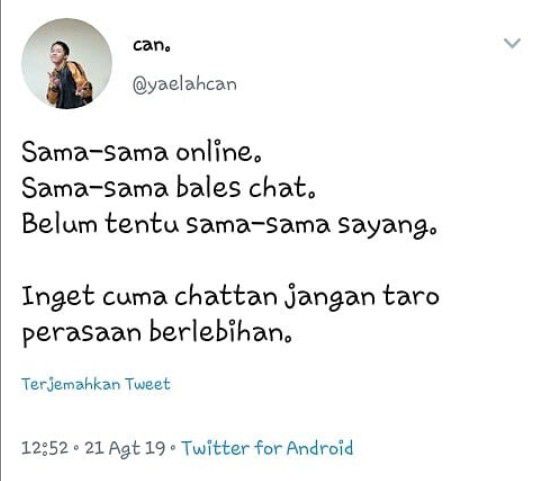Open the tweet options chevron menu
Screen dimensions: 538x481
pyautogui.click(x=512, y=43)
